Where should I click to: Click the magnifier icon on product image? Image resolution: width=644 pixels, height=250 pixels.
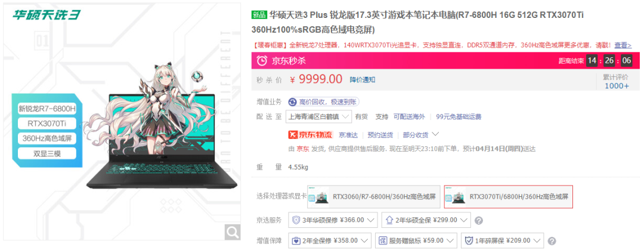pyautogui.click(x=233, y=232)
